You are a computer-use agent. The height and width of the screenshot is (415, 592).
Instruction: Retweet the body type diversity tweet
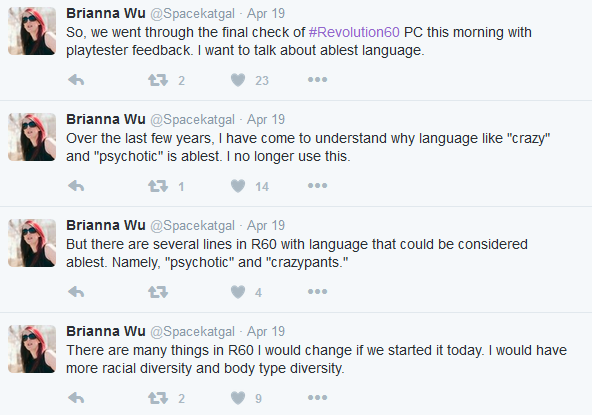(x=158, y=398)
